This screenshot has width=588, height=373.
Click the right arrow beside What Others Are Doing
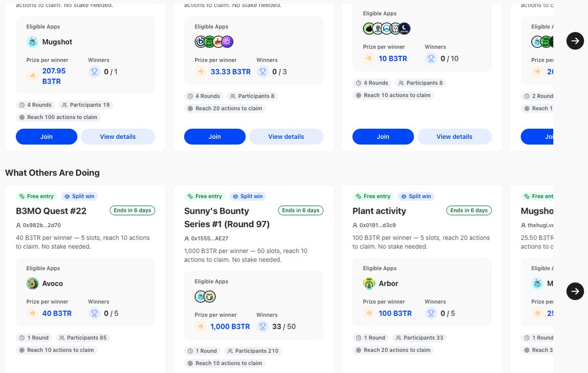[x=575, y=291]
